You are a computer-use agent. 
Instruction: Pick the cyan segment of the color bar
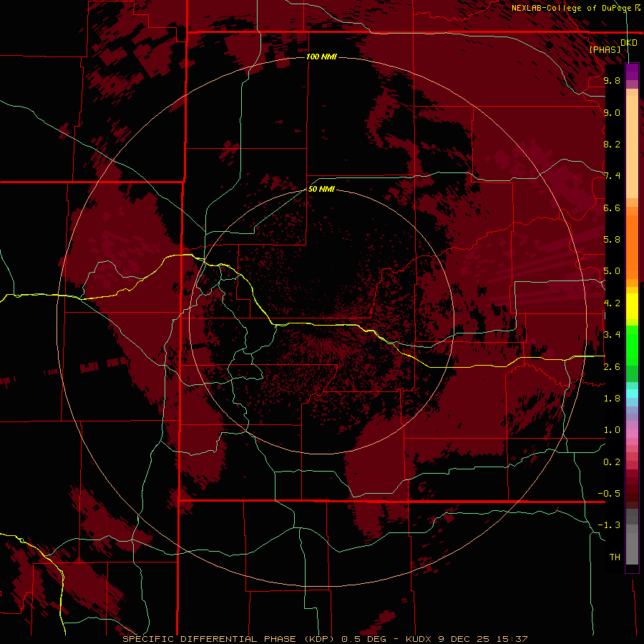[x=632, y=394]
